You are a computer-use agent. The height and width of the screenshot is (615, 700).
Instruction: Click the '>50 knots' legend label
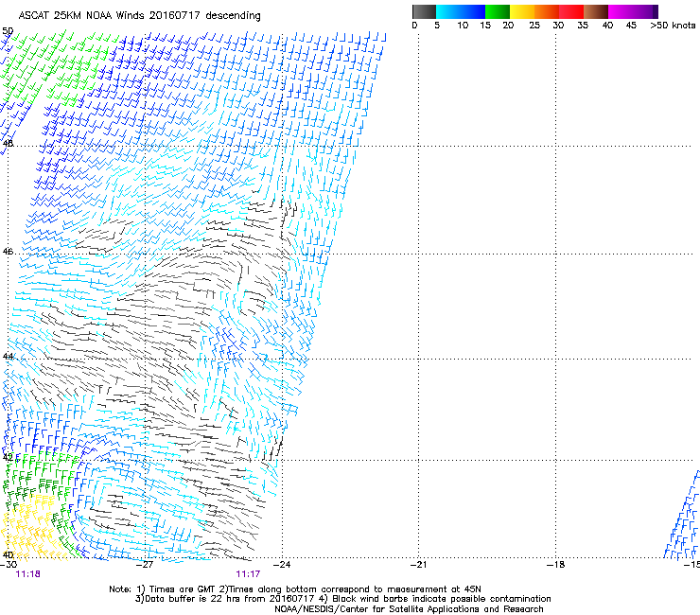pos(673,26)
